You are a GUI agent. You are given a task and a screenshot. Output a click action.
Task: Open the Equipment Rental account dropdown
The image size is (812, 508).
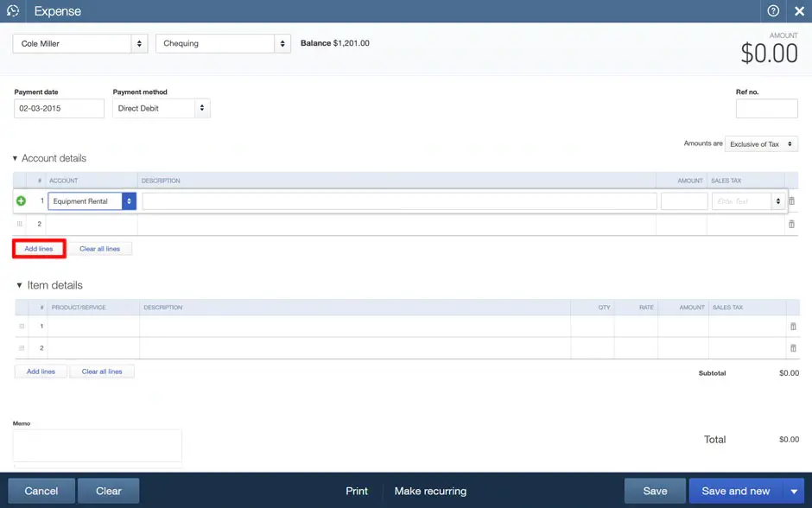pos(129,201)
